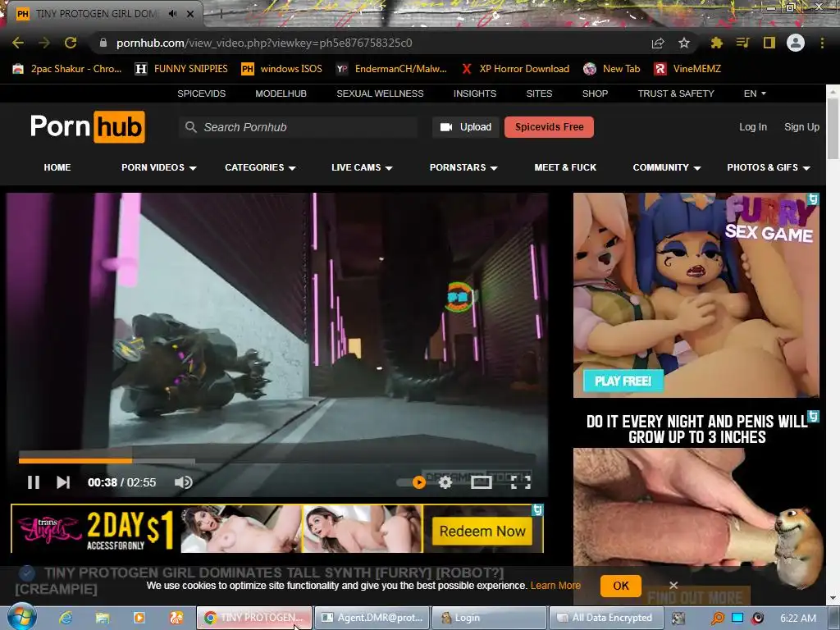This screenshot has height=630, width=840.
Task: Go to the site logo homepage
Action: (87, 127)
